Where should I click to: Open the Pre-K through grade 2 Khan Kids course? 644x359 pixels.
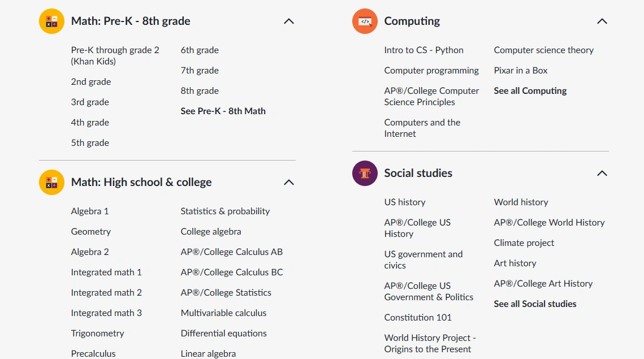tap(115, 55)
